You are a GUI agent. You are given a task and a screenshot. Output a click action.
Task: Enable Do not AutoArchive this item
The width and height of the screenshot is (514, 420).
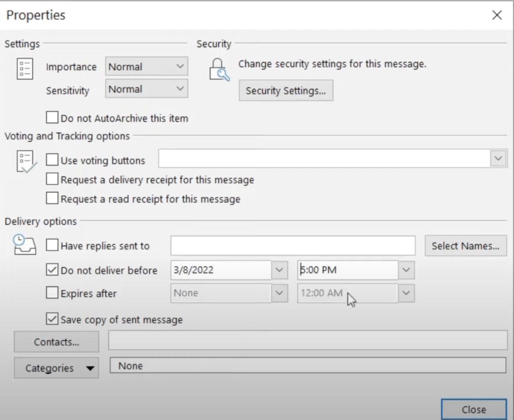click(52, 117)
